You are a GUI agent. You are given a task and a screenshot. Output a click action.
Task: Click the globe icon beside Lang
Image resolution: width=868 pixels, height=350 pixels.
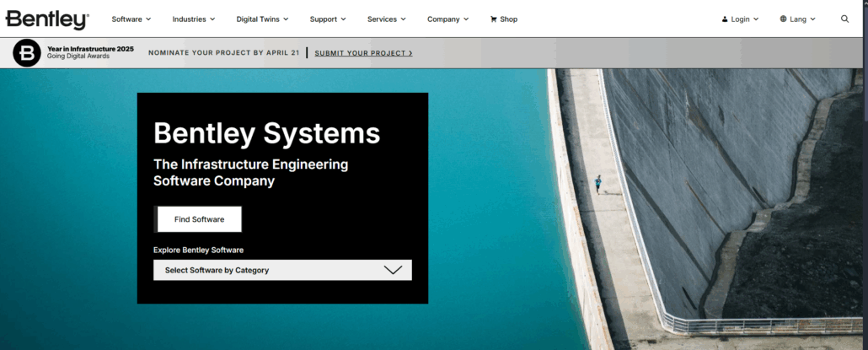coord(783,19)
